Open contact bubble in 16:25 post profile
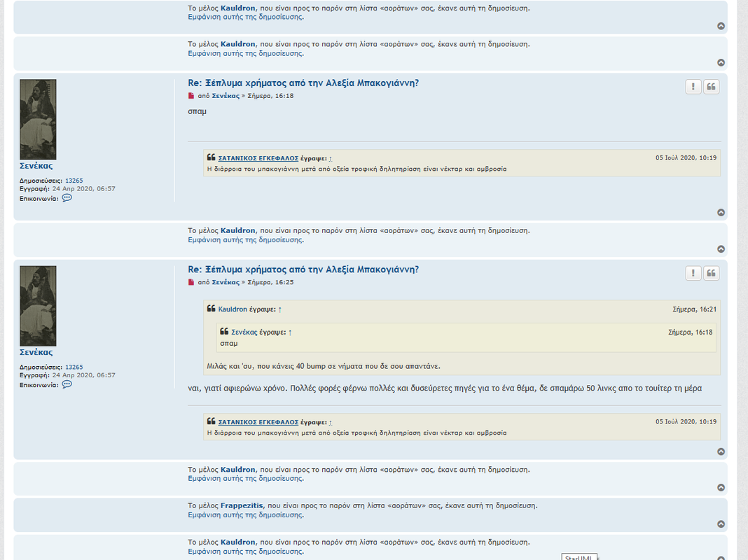The width and height of the screenshot is (748, 560). tap(67, 384)
